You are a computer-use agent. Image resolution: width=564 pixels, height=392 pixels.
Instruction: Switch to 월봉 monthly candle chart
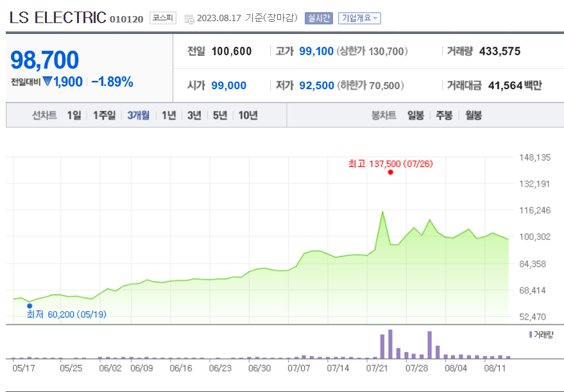coord(474,115)
